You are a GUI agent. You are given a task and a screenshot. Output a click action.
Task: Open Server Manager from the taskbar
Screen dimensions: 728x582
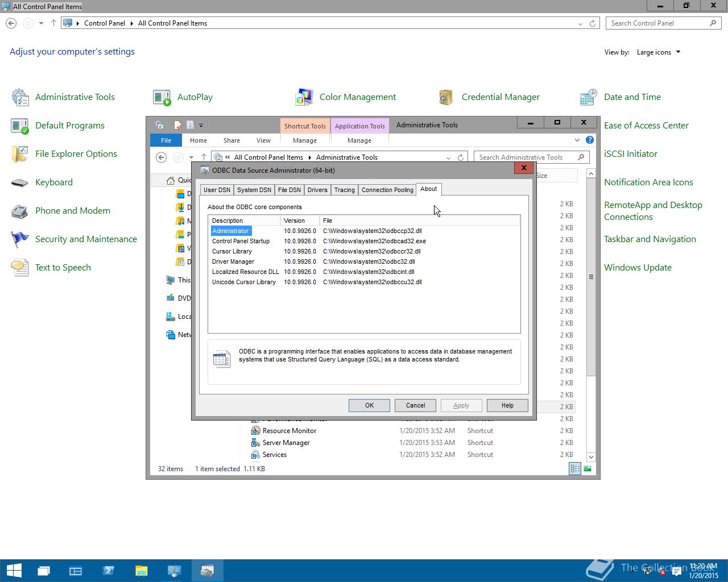point(76,571)
